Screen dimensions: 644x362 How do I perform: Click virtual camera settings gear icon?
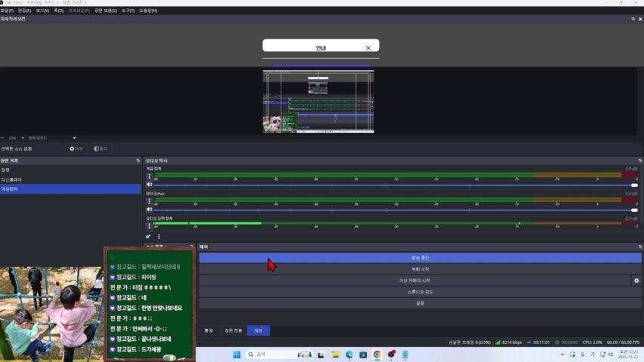coord(636,281)
